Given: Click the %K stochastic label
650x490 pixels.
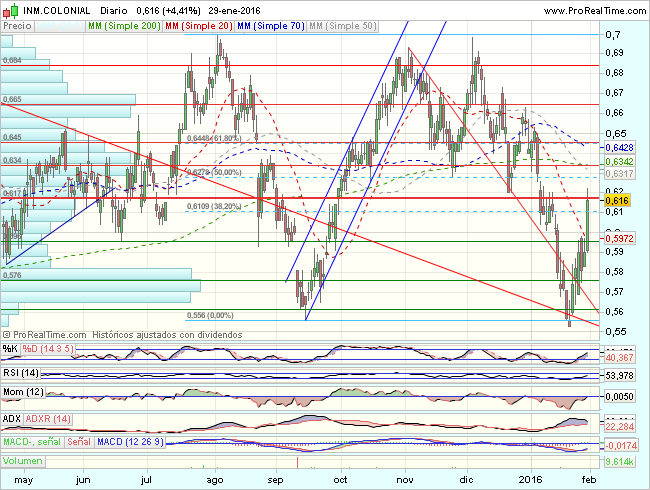Looking at the screenshot, I should click(10, 349).
